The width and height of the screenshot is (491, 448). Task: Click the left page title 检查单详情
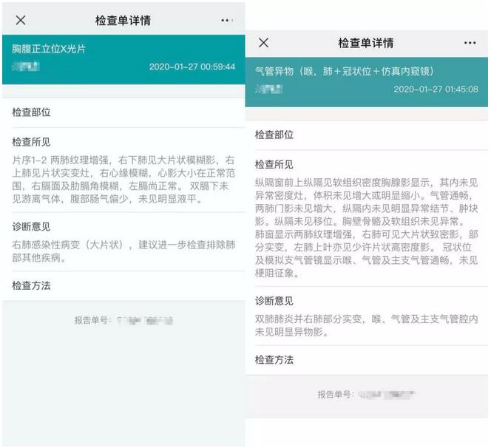(x=123, y=21)
